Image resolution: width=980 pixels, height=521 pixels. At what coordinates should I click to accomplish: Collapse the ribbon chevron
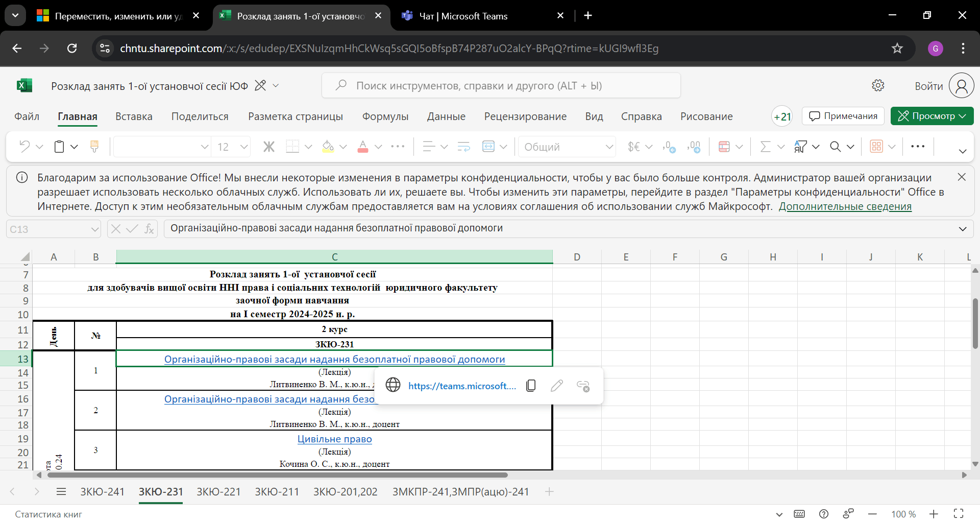[x=963, y=151]
